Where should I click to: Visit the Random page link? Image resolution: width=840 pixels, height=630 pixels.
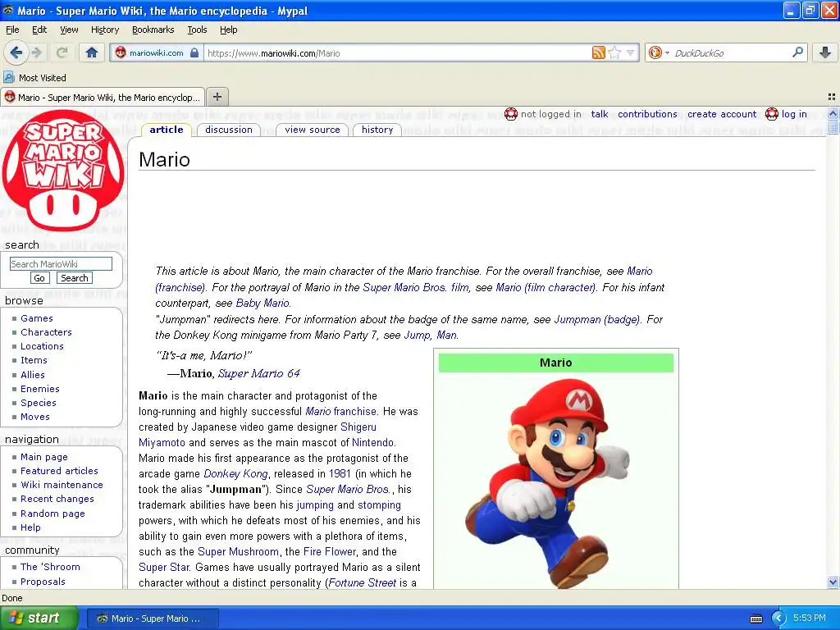pos(52,514)
